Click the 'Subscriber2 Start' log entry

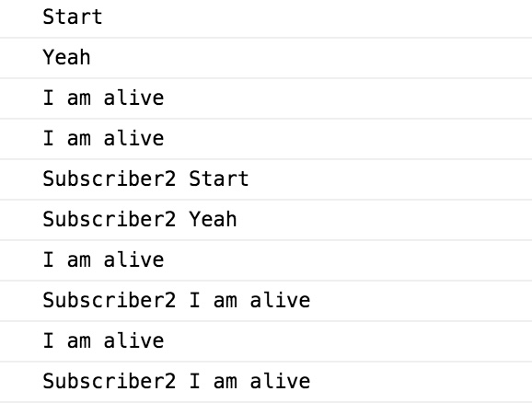(266, 179)
